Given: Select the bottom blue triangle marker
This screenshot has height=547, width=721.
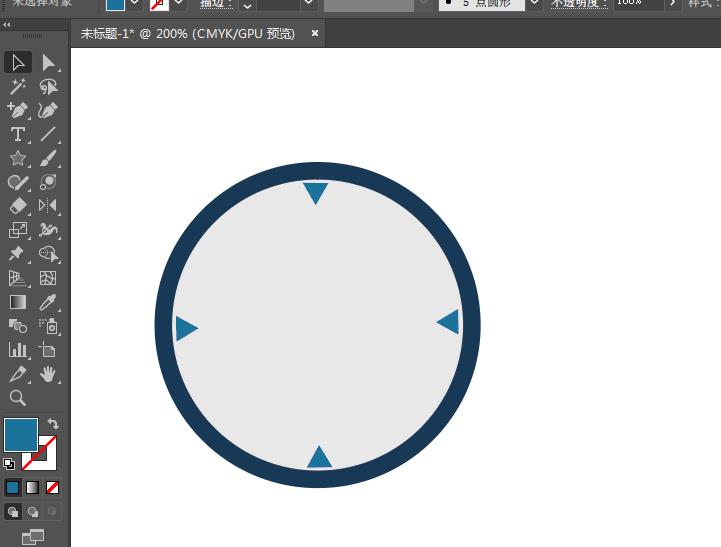Looking at the screenshot, I should click(x=319, y=457).
